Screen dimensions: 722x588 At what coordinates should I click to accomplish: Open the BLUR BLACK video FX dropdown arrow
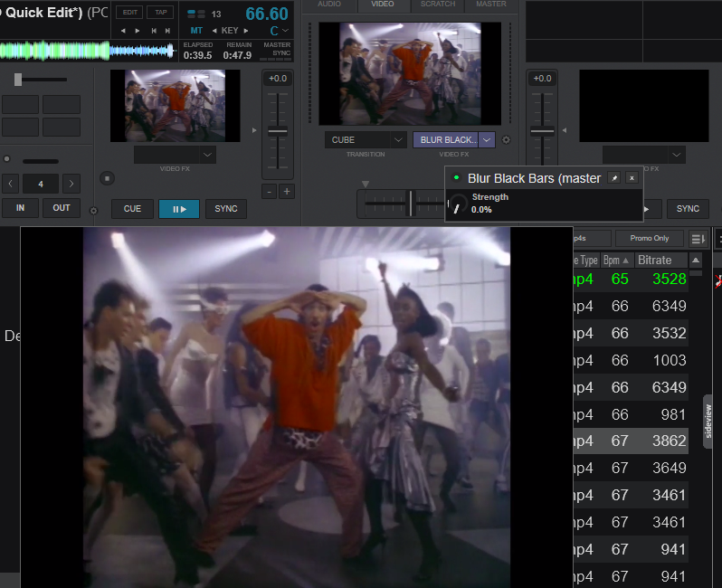point(487,140)
